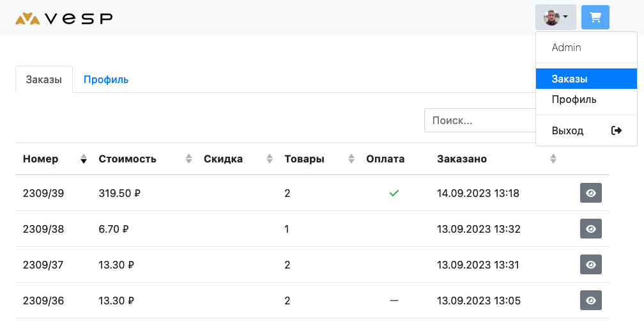Sort orders by Товары column
Viewport: 644px width, 321px height.
[x=351, y=159]
